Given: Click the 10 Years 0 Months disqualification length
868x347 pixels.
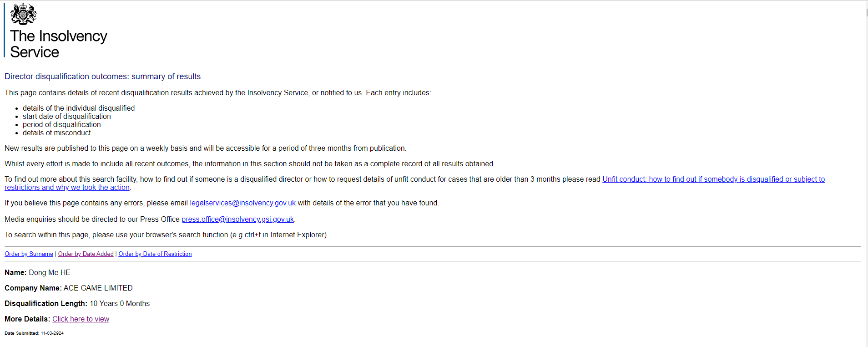Looking at the screenshot, I should pos(120,304).
